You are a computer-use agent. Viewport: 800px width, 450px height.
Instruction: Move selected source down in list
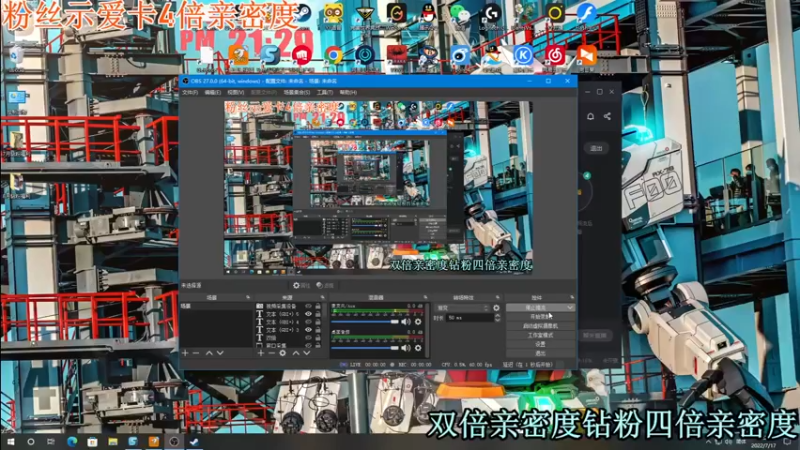[307, 353]
